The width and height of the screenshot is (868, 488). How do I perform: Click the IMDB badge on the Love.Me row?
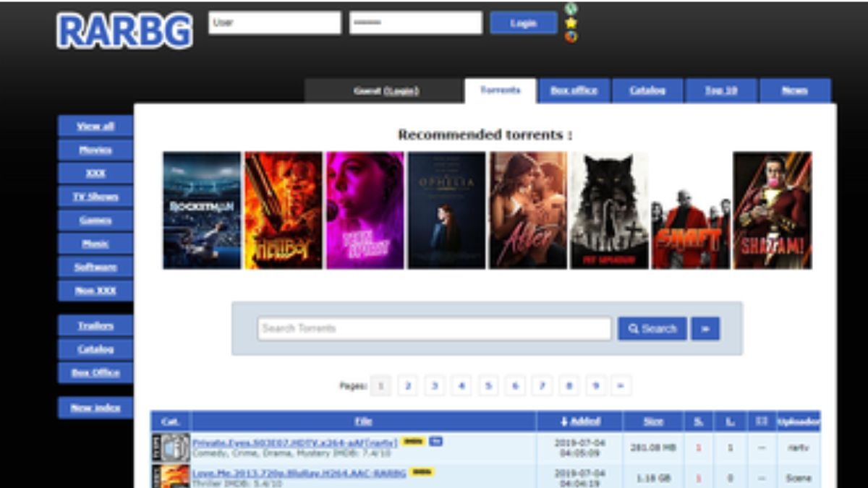(422, 471)
